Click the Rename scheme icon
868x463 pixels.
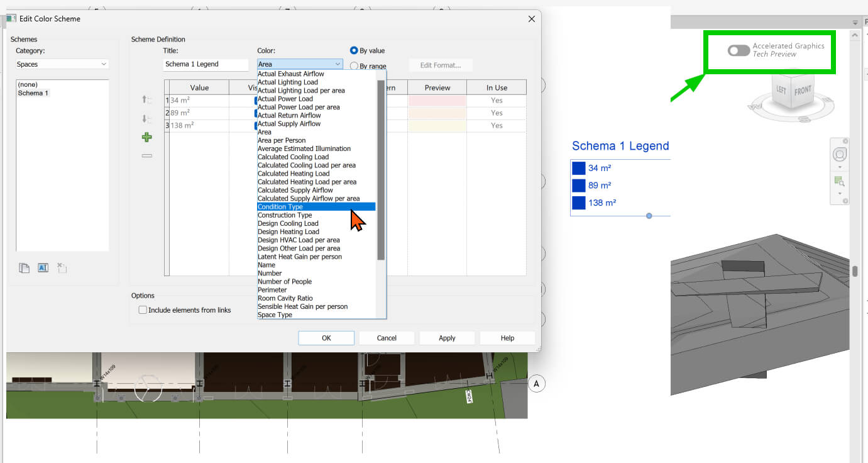coord(43,268)
